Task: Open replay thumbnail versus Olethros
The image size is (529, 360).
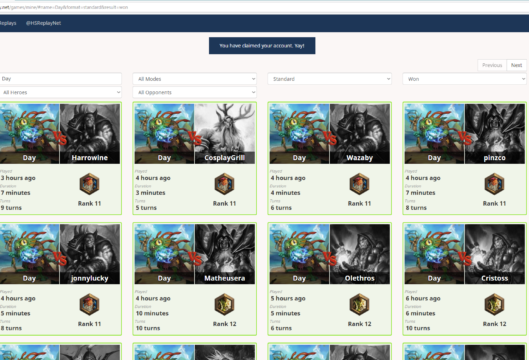Action: [330, 254]
